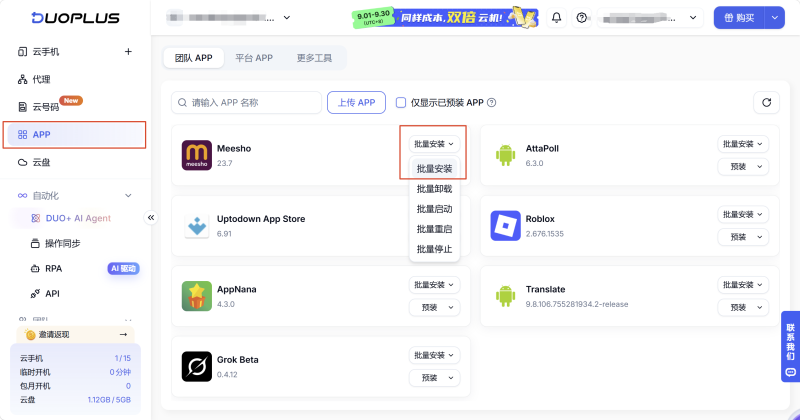This screenshot has height=420, width=800.
Task: Switch to the 更多工具 tab
Action: coord(314,58)
